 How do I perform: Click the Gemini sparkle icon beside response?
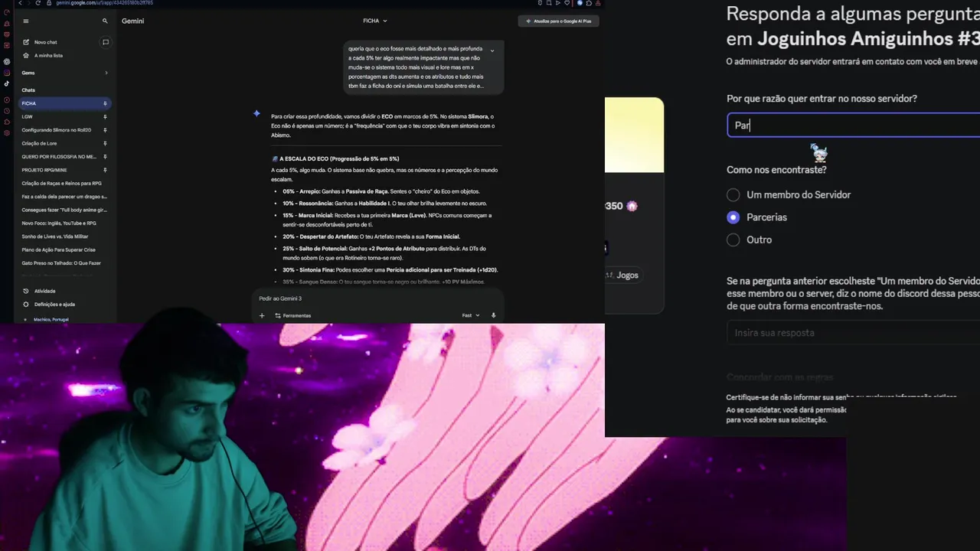coord(256,113)
